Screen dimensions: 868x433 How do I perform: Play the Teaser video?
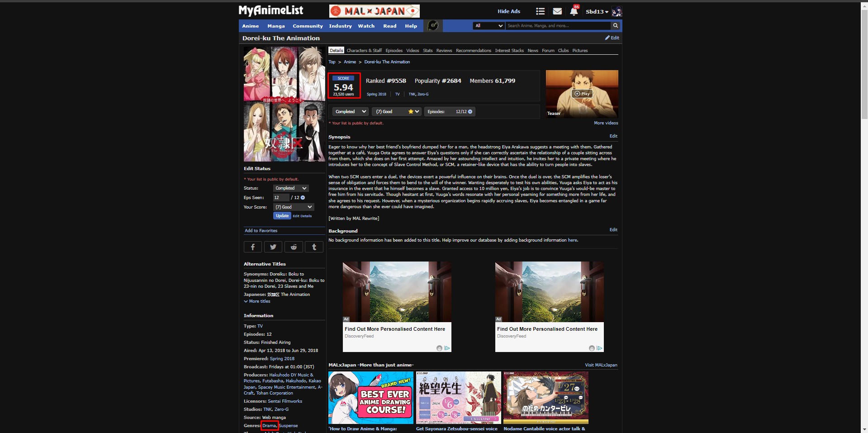pos(582,94)
